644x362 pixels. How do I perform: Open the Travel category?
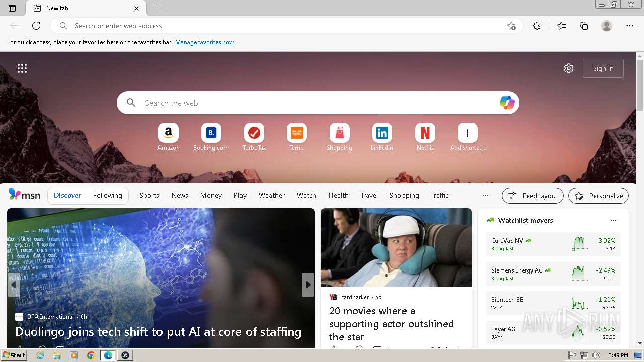pos(369,195)
